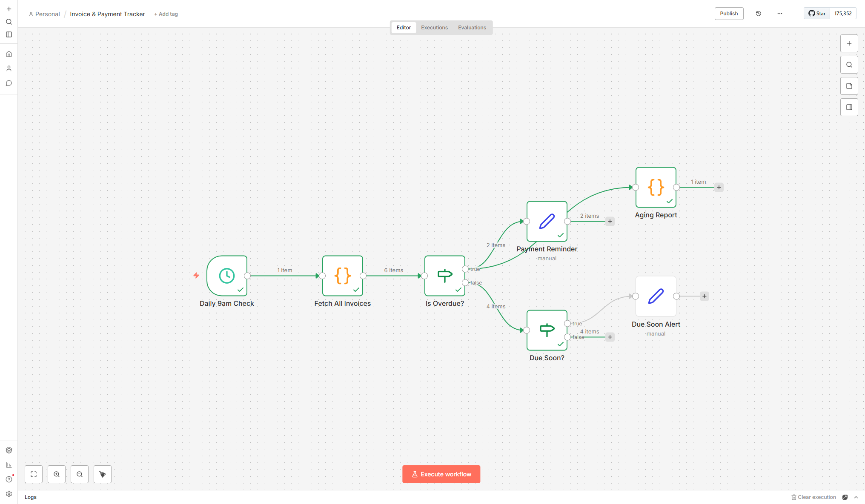The height and width of the screenshot is (504, 865).
Task: Open the version history icon
Action: click(x=759, y=13)
